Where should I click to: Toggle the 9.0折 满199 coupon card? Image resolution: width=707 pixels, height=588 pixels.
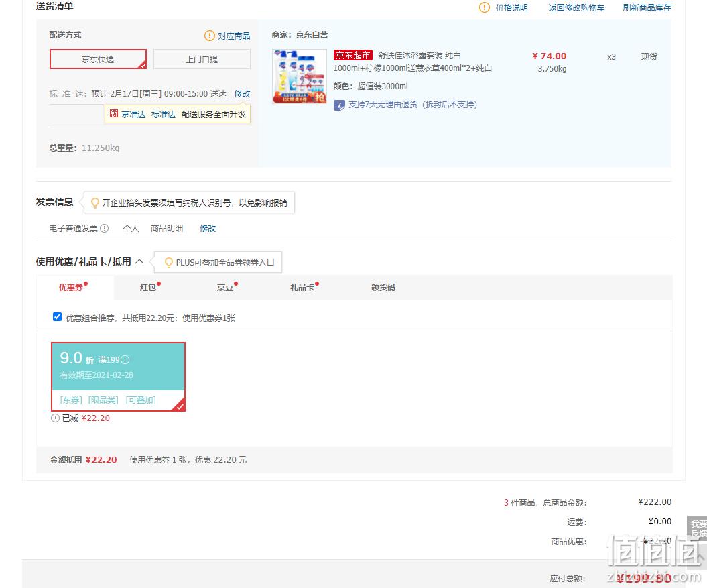tap(118, 376)
